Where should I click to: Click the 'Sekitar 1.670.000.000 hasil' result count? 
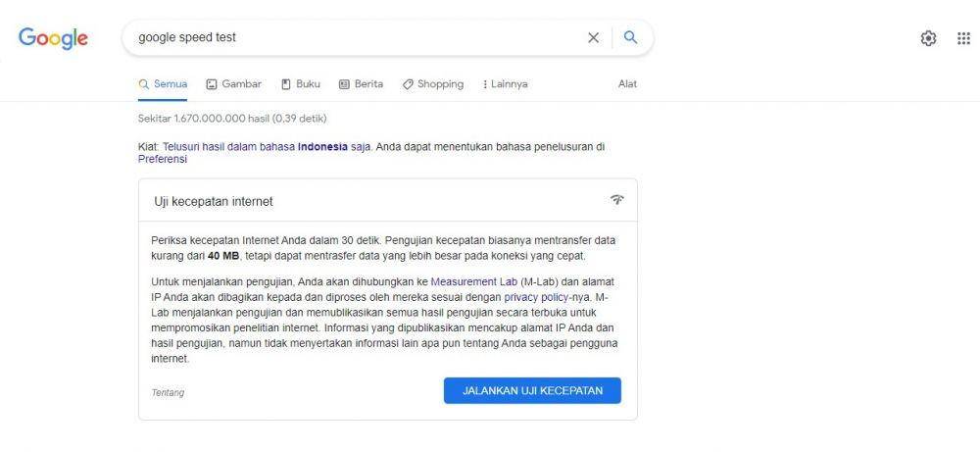pos(204,119)
